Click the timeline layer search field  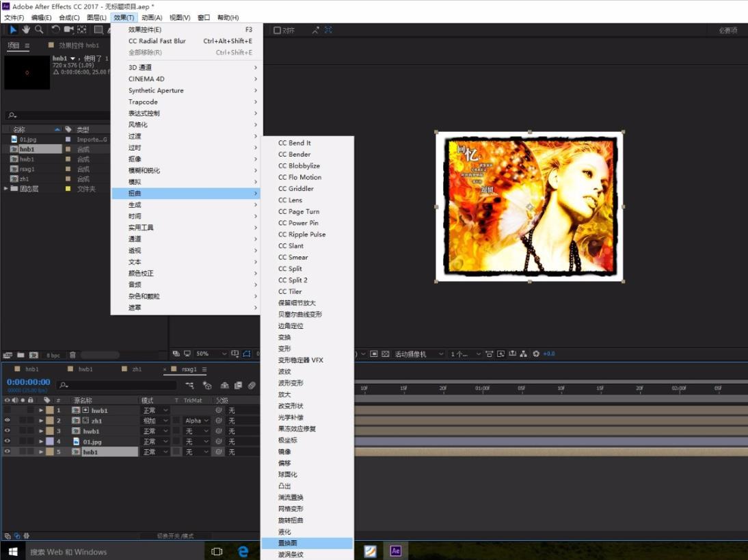click(x=116, y=386)
